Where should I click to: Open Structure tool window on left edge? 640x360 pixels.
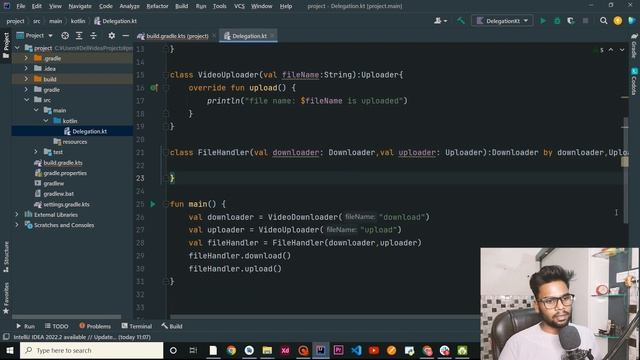[x=6, y=257]
